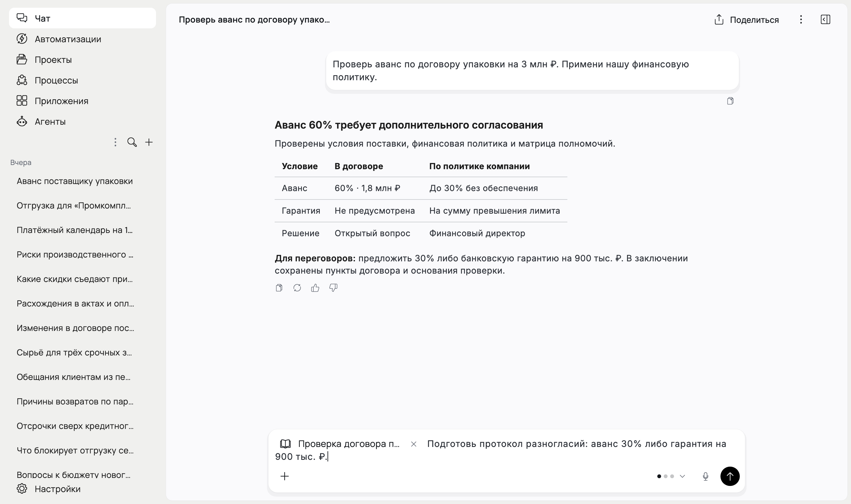Copy the assistant response
The width and height of the screenshot is (851, 504).
(x=279, y=288)
